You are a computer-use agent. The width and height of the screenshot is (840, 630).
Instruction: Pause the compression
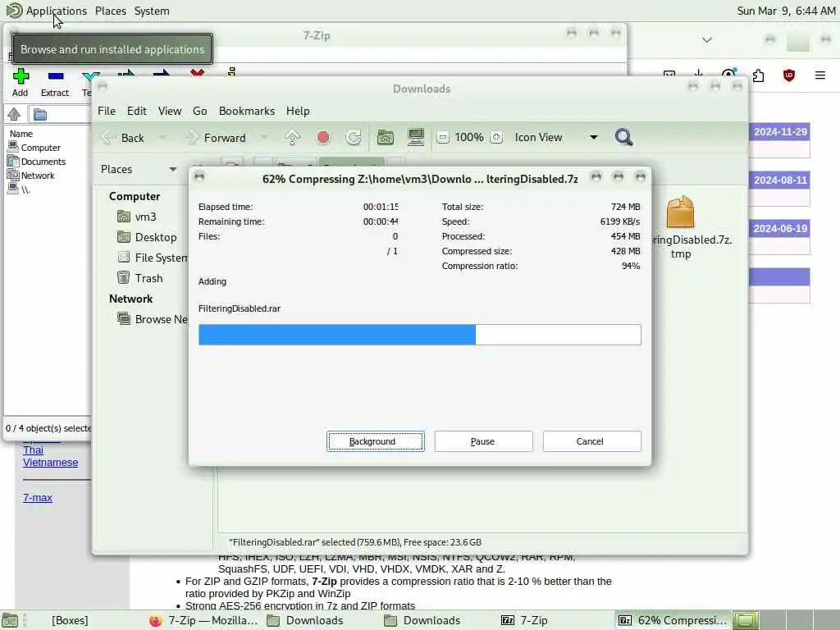[x=483, y=441]
